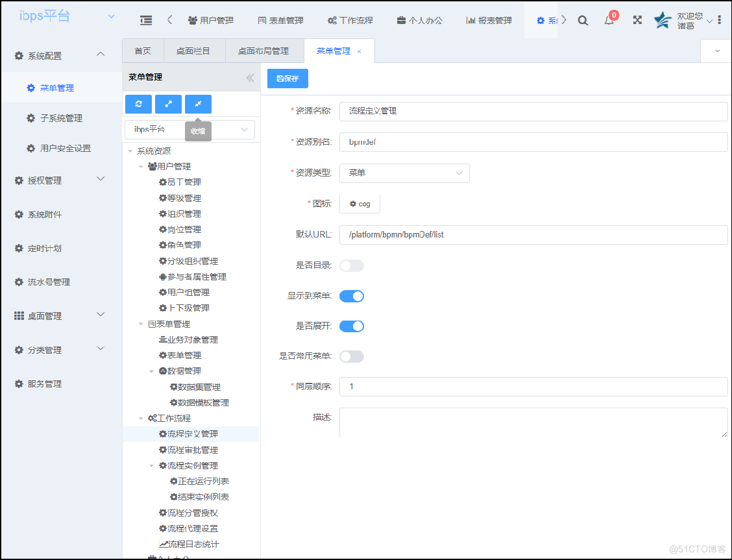This screenshot has width=732, height=560.
Task: Disable the 显示到菜单 switch
Action: (x=352, y=296)
